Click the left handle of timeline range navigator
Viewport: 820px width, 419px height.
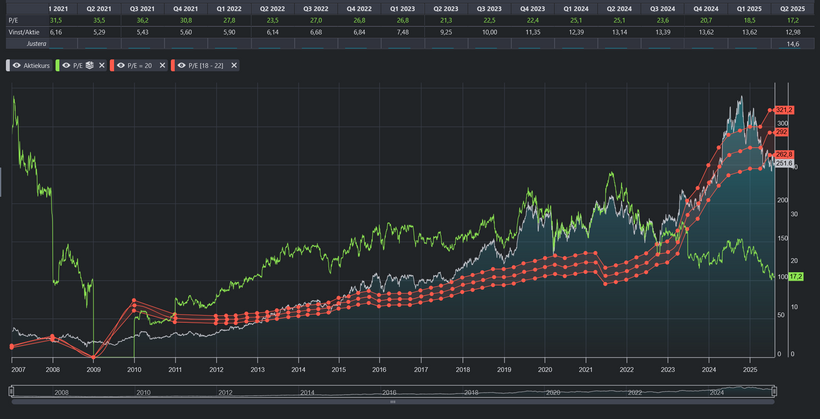8,391
